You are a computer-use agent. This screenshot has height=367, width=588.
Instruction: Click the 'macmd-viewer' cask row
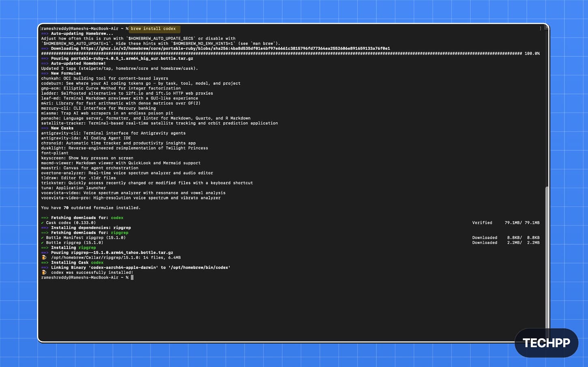121,163
